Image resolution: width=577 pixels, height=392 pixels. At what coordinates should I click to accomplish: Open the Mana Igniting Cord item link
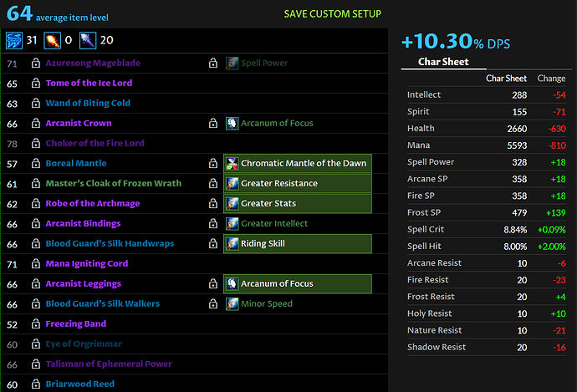87,263
